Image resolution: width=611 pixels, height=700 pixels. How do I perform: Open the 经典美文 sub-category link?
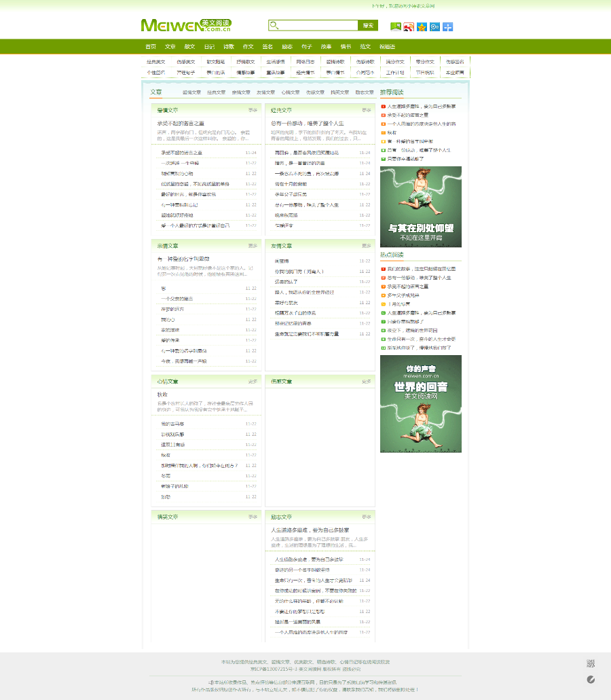click(x=156, y=62)
